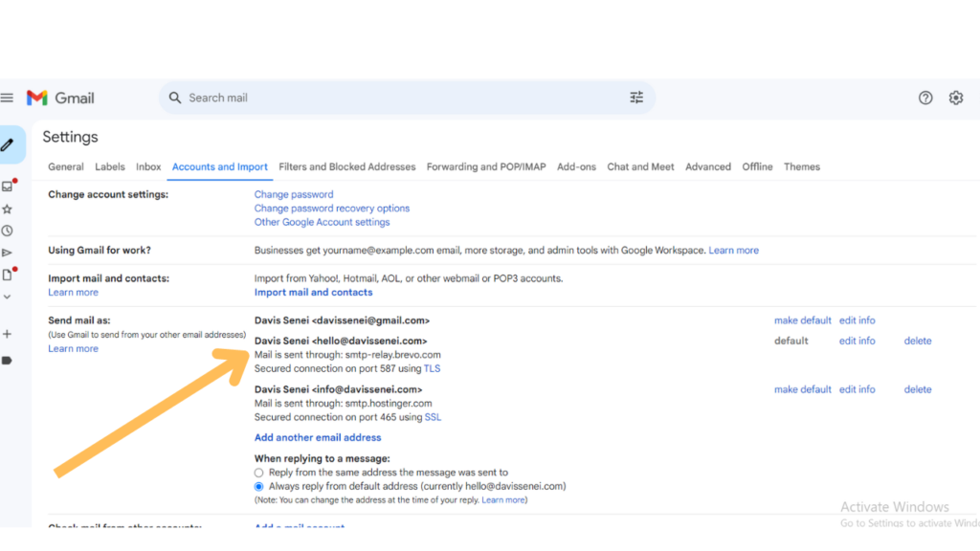Open the Help question mark icon
Image resolution: width=980 pixels, height=551 pixels.
[x=925, y=99]
